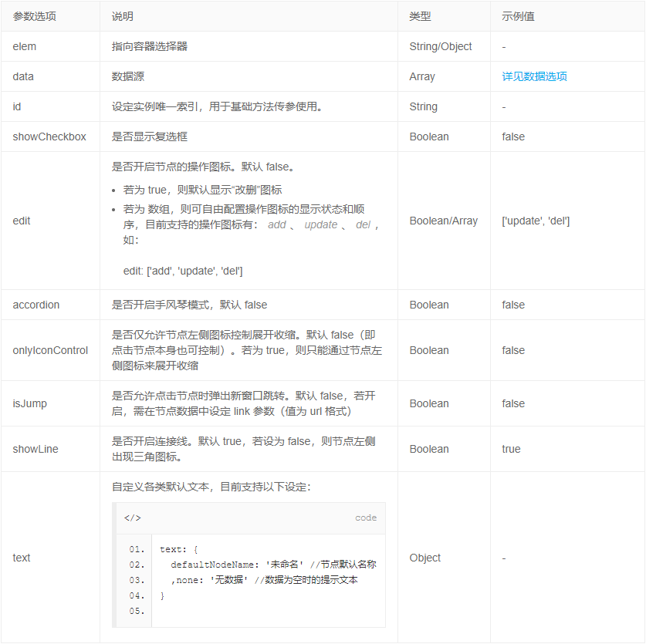Image resolution: width=646 pixels, height=644 pixels.
Task: Click the italic 'add' keyword
Action: point(277,225)
